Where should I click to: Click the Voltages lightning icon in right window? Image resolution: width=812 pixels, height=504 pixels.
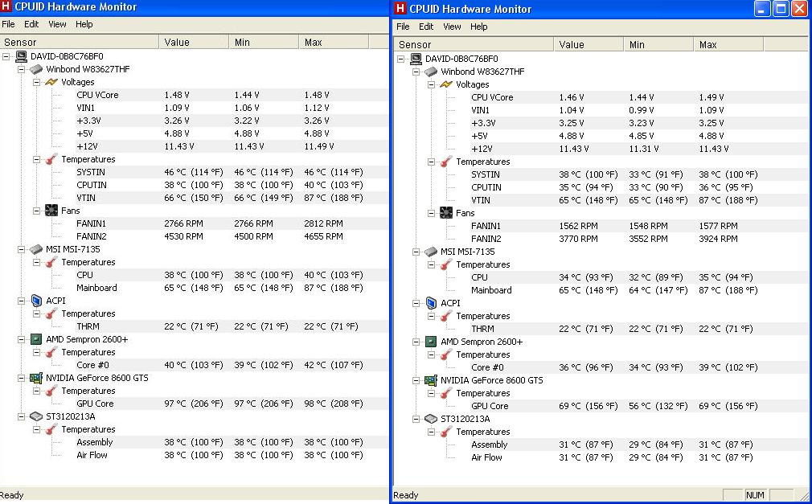pos(446,84)
